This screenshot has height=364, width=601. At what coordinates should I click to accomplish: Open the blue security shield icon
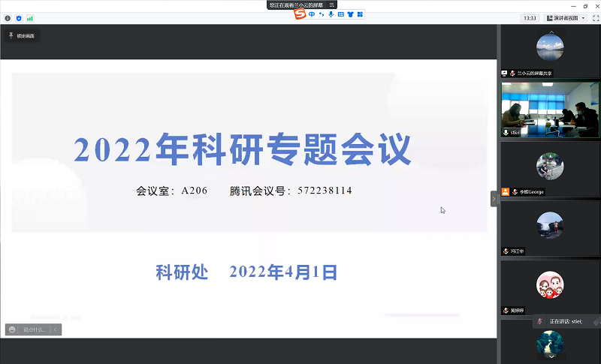pyautogui.click(x=19, y=18)
